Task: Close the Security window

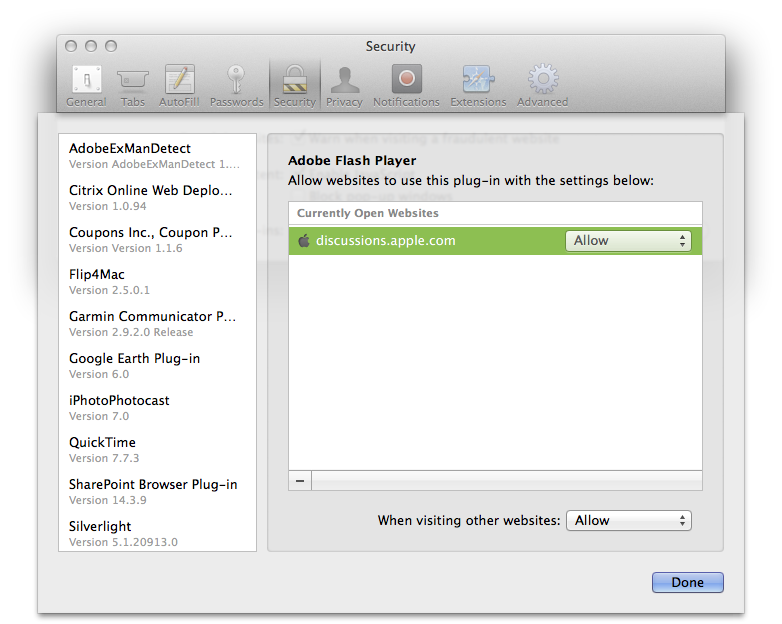Action: (71, 46)
